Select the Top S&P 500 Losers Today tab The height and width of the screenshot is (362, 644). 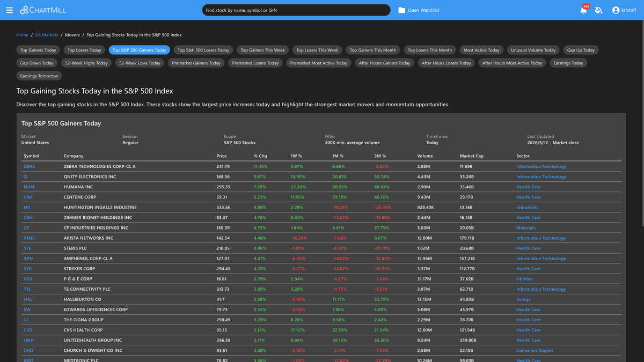(x=203, y=50)
